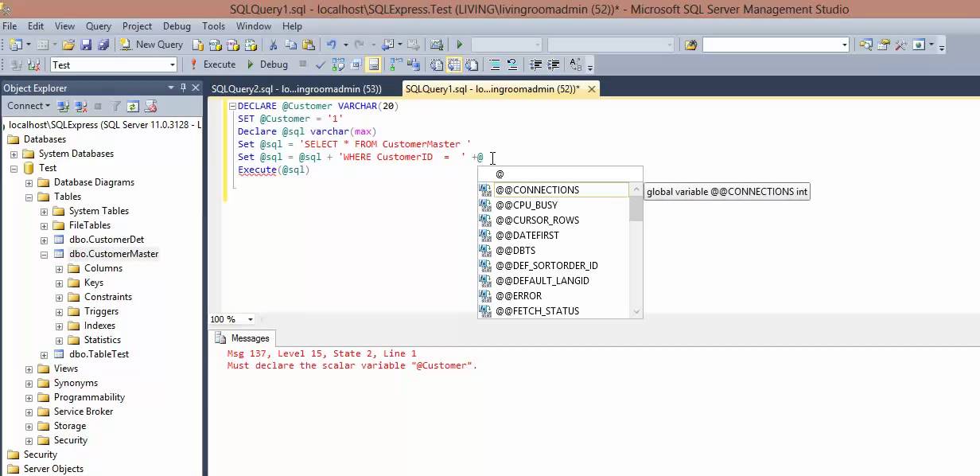The width and height of the screenshot is (980, 476).
Task: Expand the Columns folder under CustomerMaster
Action: 60,268
